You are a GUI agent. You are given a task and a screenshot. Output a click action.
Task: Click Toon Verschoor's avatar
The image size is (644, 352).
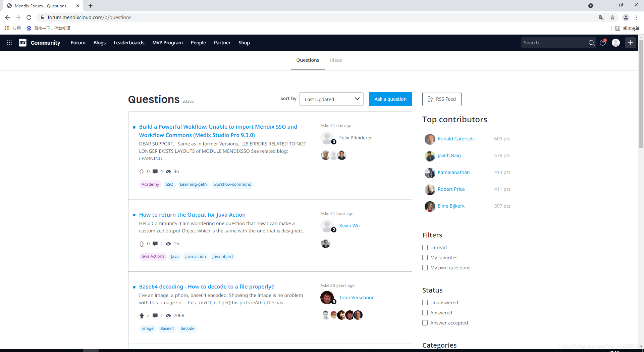pyautogui.click(x=327, y=298)
